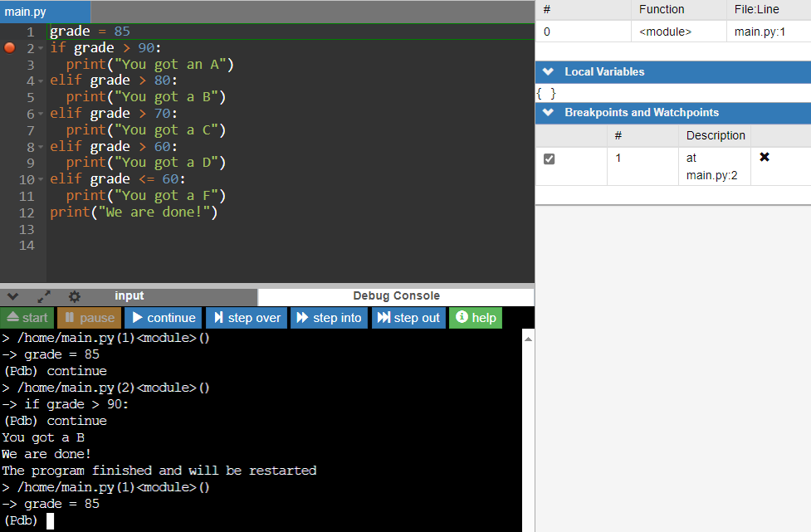811x532 pixels.
Task: Select the Debug Console tab
Action: [x=396, y=296]
